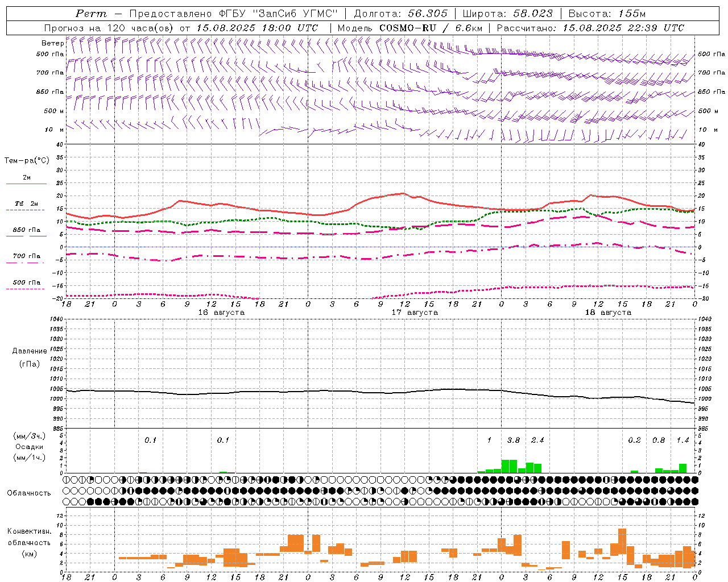Click the "Ветер" wind panel label
This screenshot has width=728, height=582.
click(x=52, y=43)
